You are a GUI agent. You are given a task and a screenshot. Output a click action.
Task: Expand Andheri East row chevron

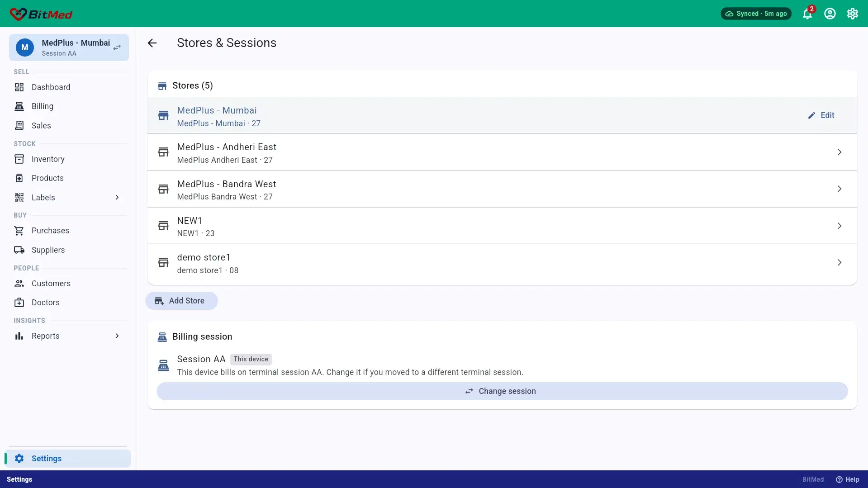[x=840, y=152]
